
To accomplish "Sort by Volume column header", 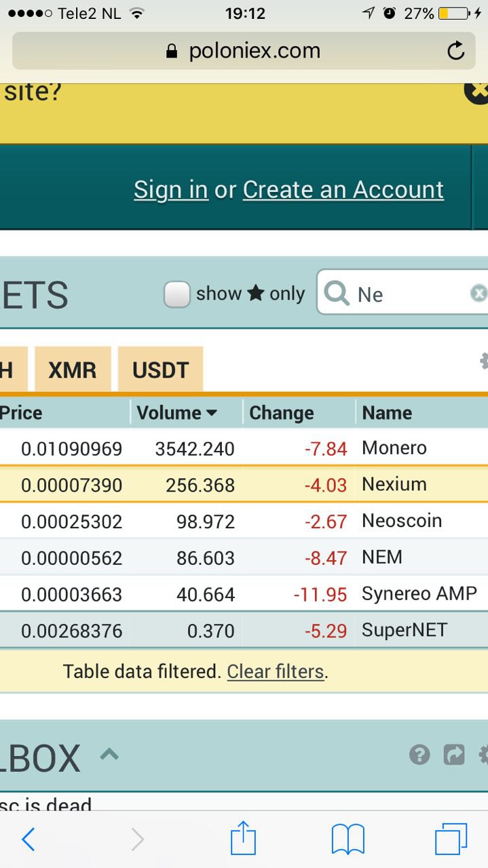I will (x=186, y=413).
